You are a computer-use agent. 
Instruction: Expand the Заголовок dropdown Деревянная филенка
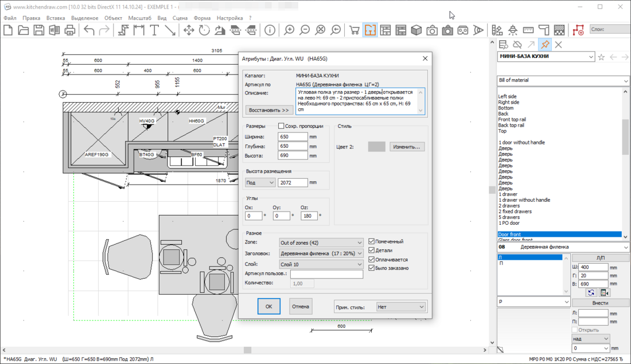[x=321, y=253]
